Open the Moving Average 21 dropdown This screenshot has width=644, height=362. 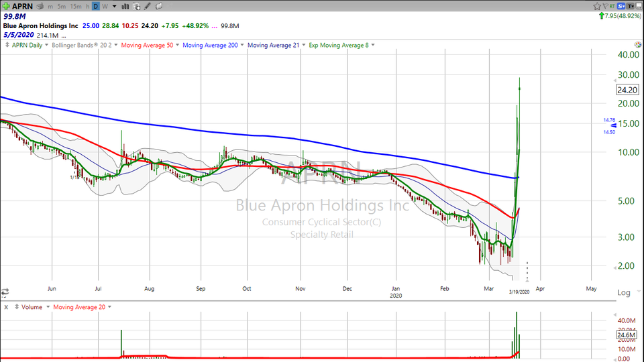(x=303, y=45)
